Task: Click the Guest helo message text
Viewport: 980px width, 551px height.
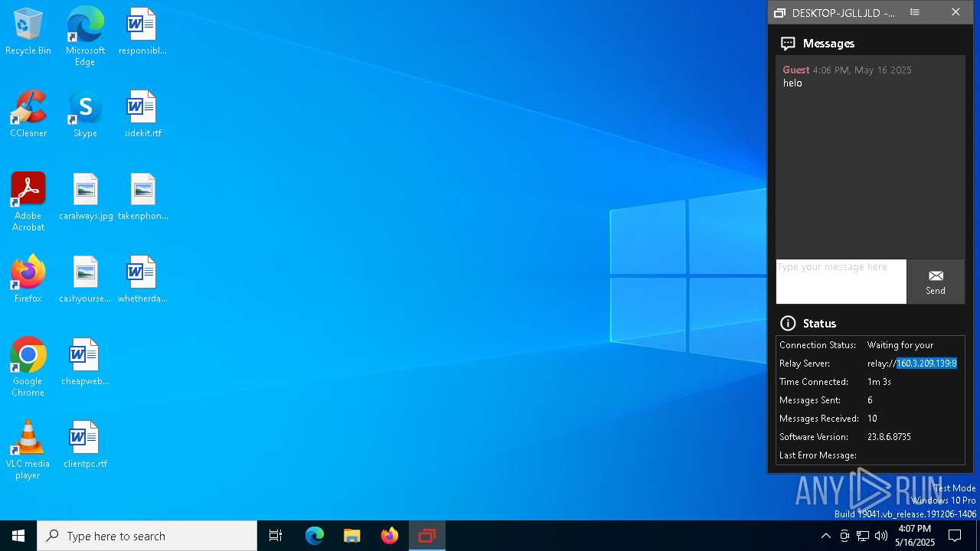Action: point(792,83)
